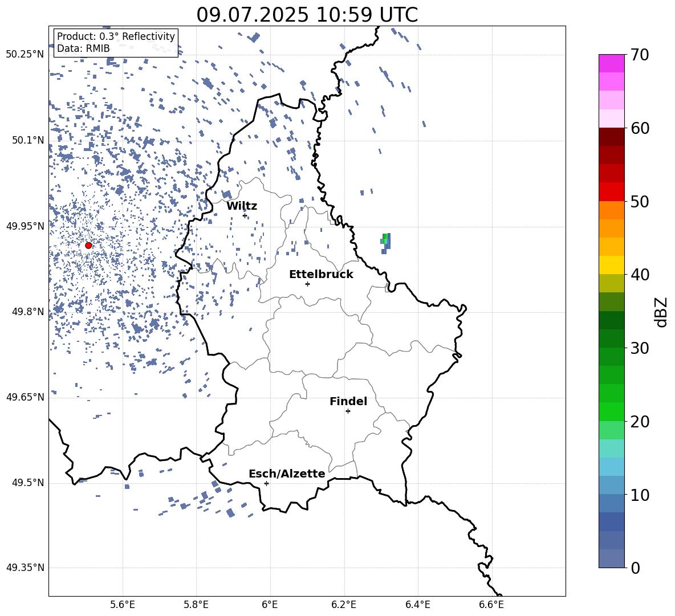The width and height of the screenshot is (675, 616).
Task: Click the "Data: RMIB" label
Action: coord(83,48)
